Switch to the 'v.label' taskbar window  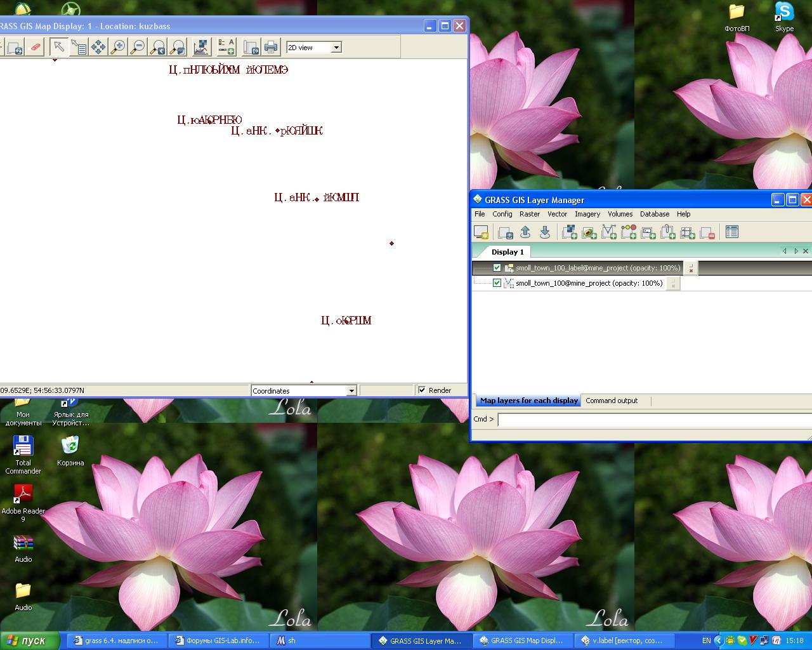[x=624, y=640]
